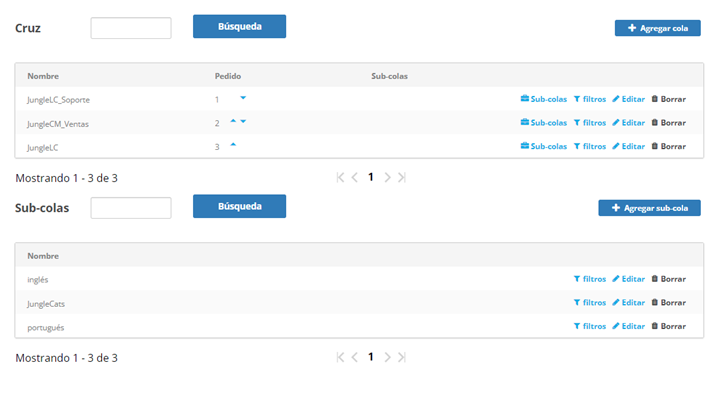Go to first page of queues list
The image size is (717, 407).
pos(340,177)
